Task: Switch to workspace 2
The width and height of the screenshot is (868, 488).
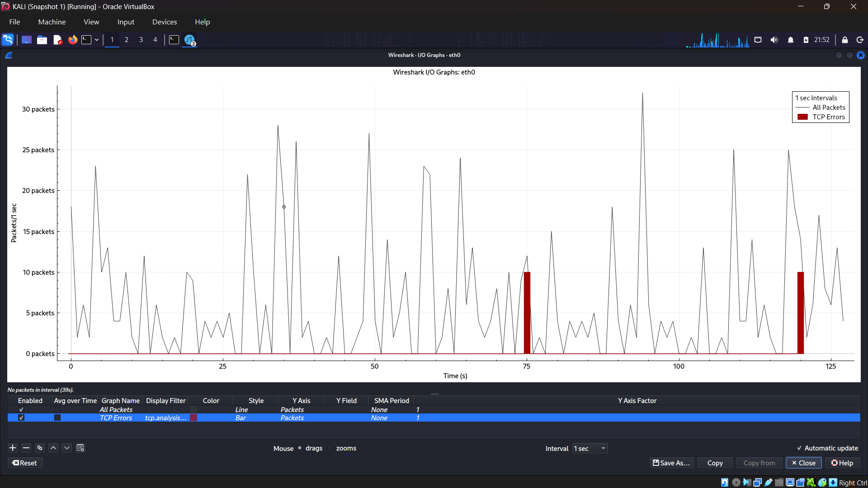Action: pyautogui.click(x=127, y=40)
